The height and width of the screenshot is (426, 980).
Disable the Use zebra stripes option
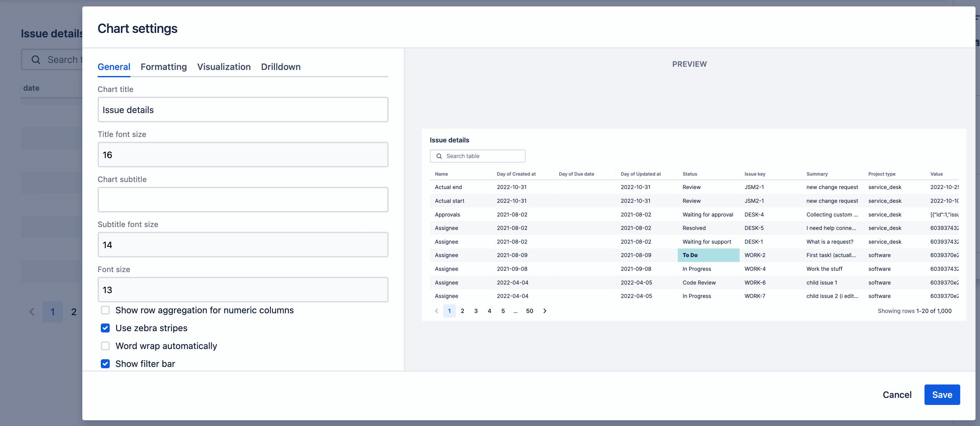point(105,328)
